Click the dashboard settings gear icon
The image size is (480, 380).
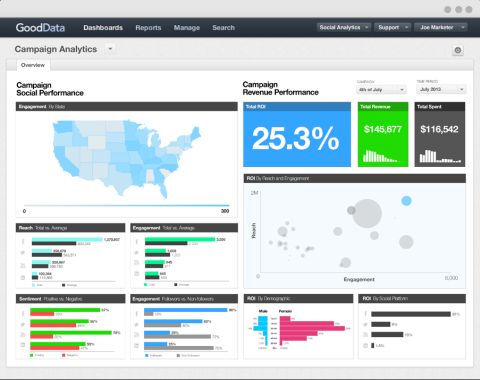pos(458,50)
